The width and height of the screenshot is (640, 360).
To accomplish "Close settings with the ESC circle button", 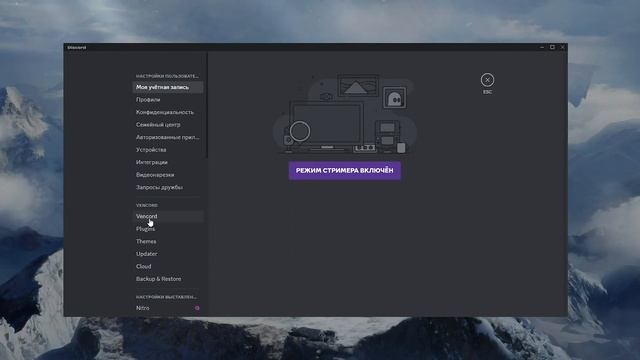I will [487, 80].
